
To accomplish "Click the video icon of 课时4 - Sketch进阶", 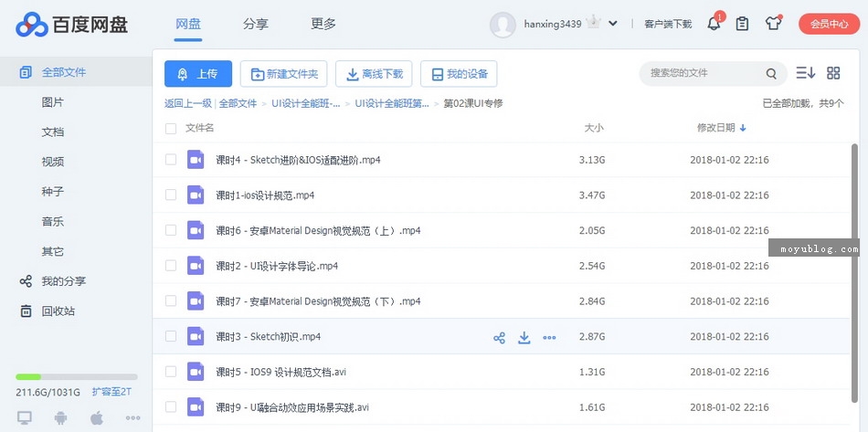I will 196,159.
